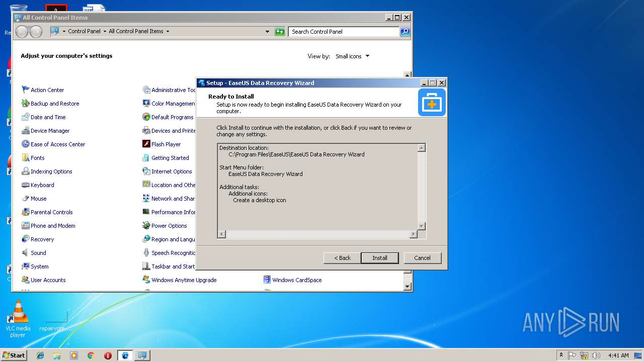The height and width of the screenshot is (362, 644).
Task: Click the search magnifier button
Action: [405, 32]
